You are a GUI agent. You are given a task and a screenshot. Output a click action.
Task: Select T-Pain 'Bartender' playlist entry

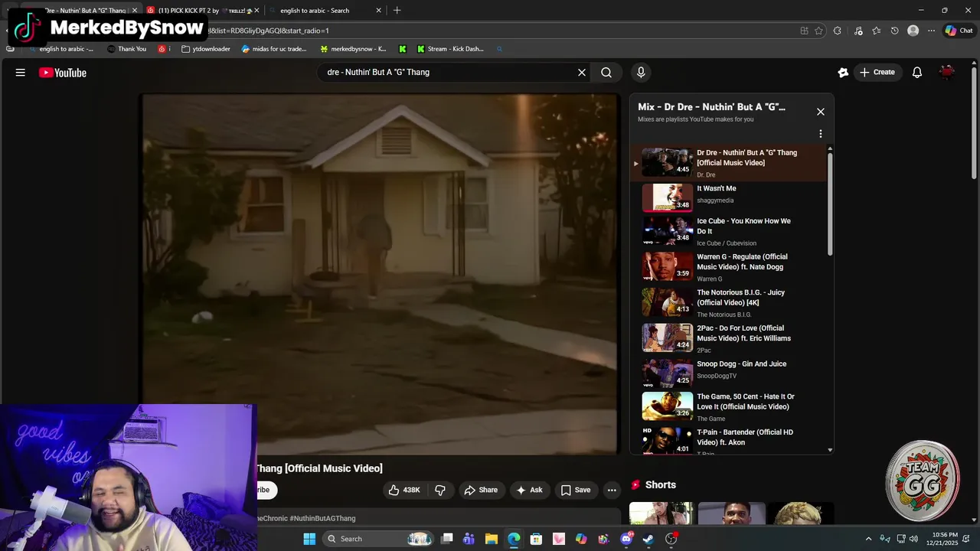pos(730,442)
